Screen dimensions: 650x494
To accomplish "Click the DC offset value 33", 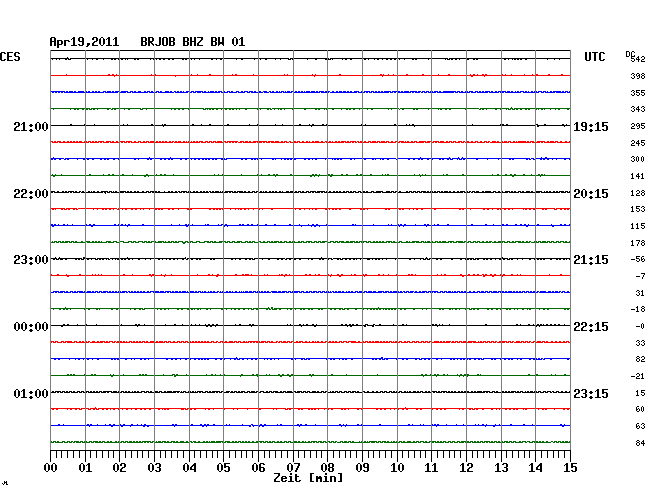I will click(x=640, y=343).
